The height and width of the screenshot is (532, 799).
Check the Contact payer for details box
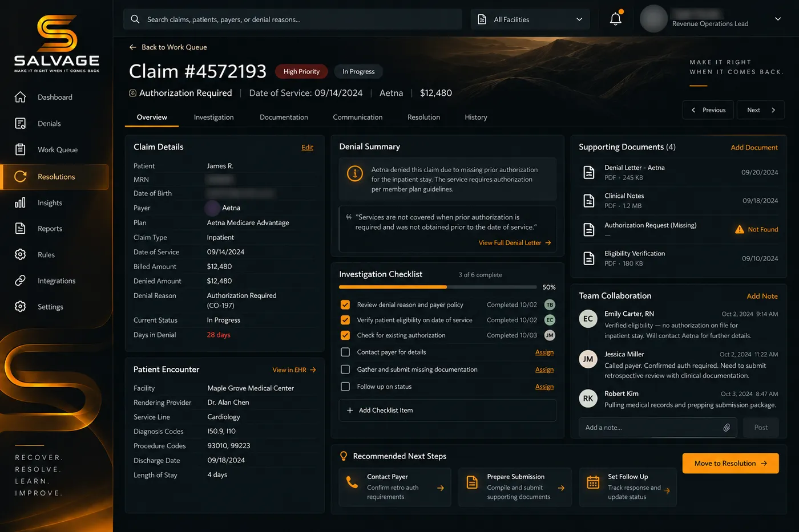point(345,352)
